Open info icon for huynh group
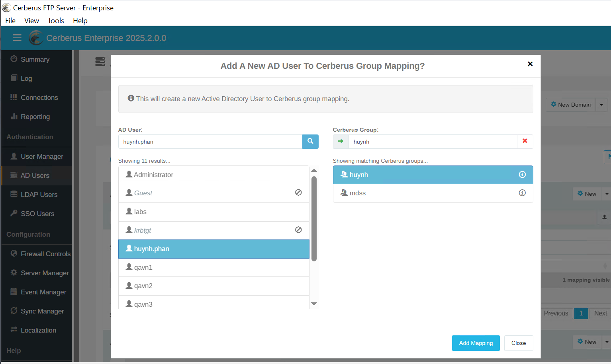 pos(522,175)
